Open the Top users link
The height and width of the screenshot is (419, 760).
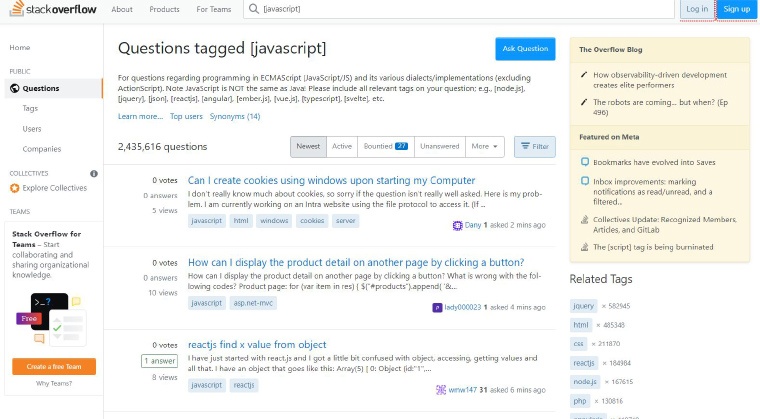pyautogui.click(x=186, y=116)
